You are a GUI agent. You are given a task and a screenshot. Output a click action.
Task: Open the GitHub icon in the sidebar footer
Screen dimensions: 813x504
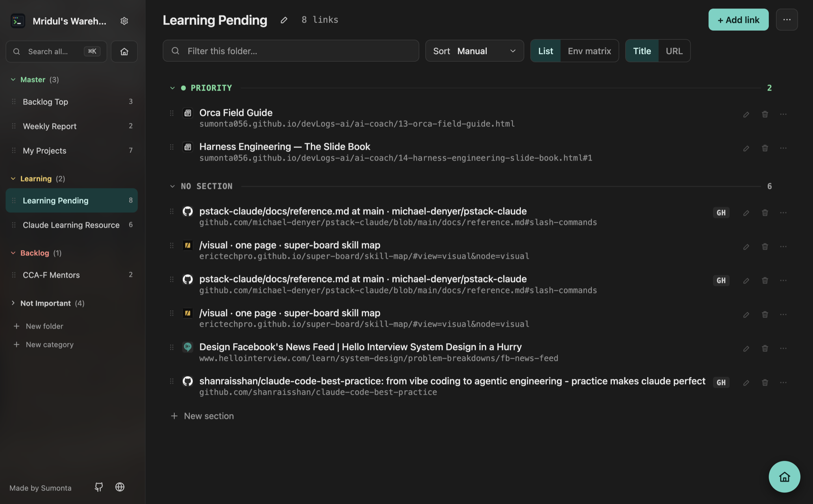pyautogui.click(x=99, y=487)
